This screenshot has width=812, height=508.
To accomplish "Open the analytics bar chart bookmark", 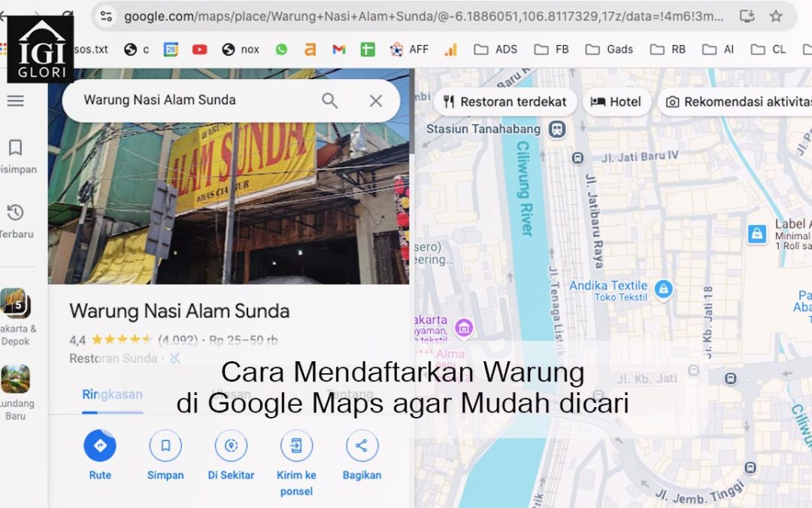I will (x=450, y=49).
